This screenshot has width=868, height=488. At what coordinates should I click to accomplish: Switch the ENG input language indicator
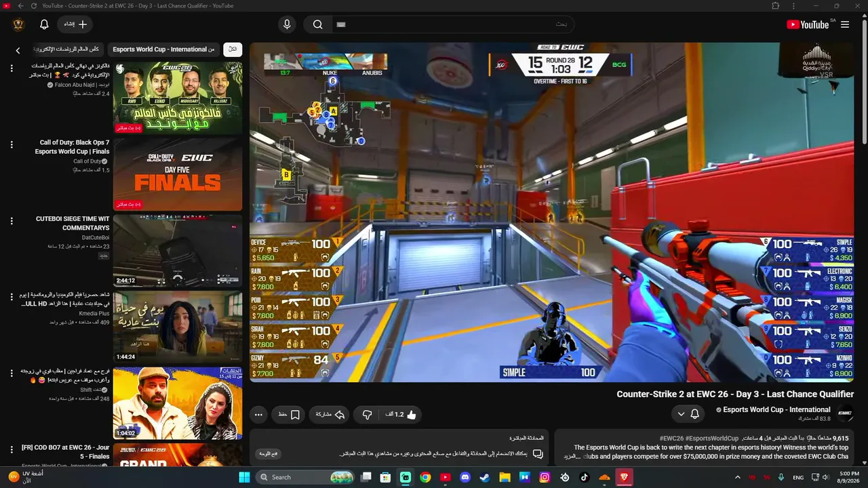799,477
